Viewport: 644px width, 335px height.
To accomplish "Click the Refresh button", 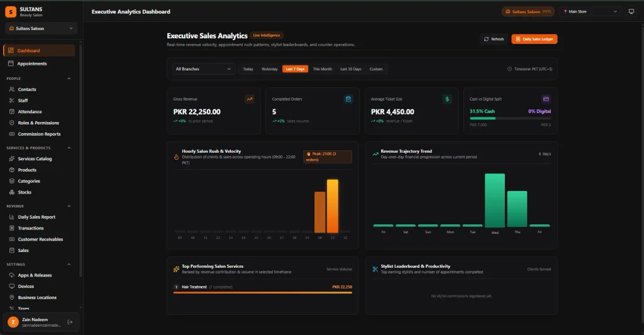I will click(494, 39).
